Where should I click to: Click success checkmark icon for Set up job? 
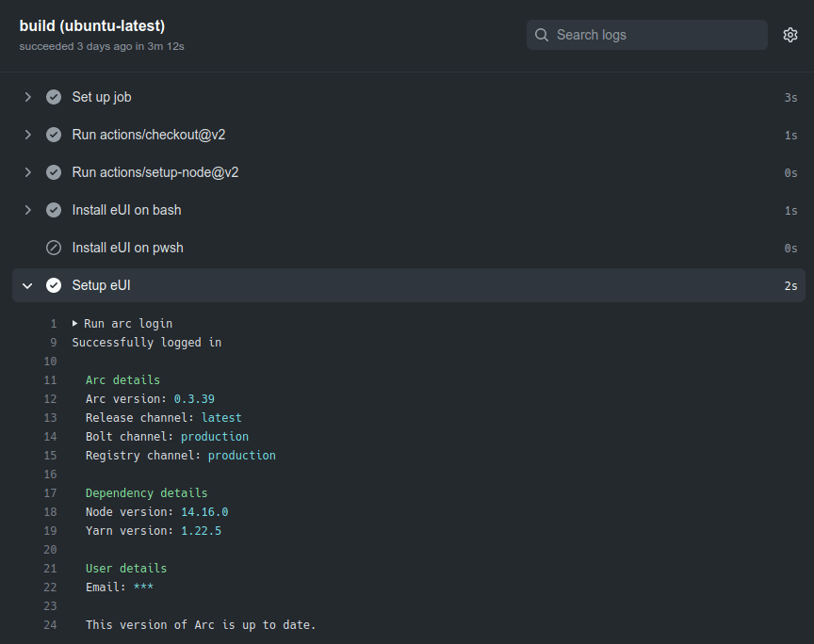coord(54,97)
